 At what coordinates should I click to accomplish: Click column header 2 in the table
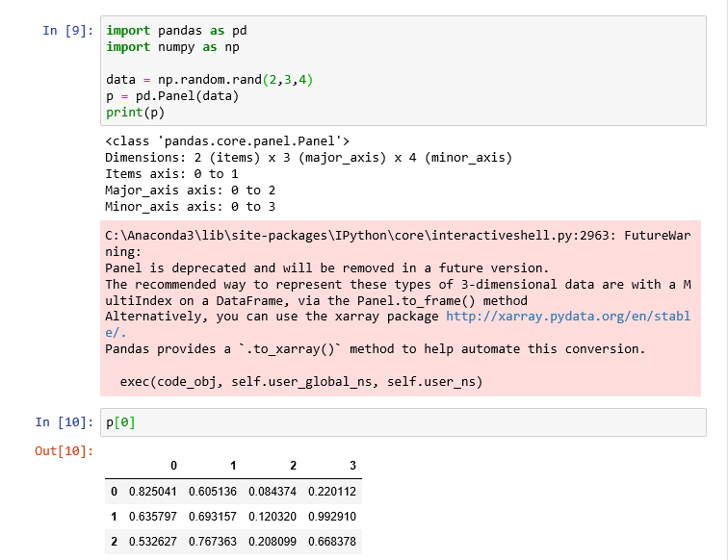(293, 466)
